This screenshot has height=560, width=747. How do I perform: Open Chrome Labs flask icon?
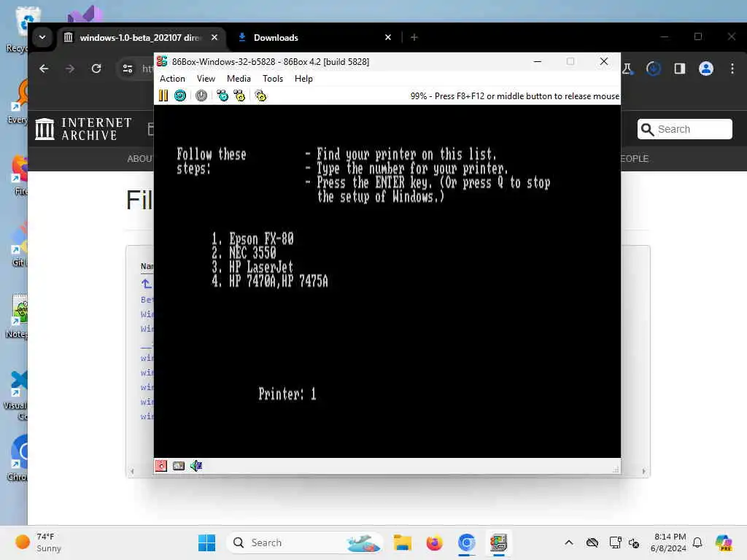(x=627, y=69)
